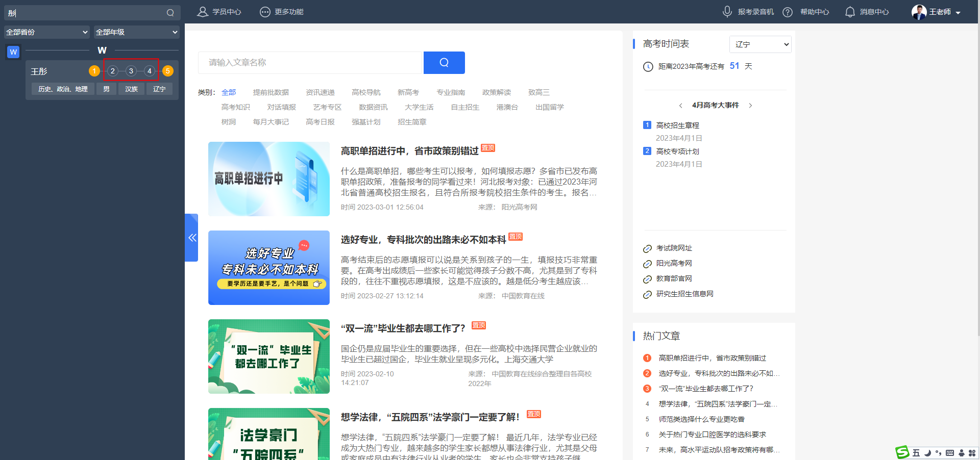The image size is (980, 460).
Task: Open the Sogou soft keyboard tray icon
Action: 950,453
